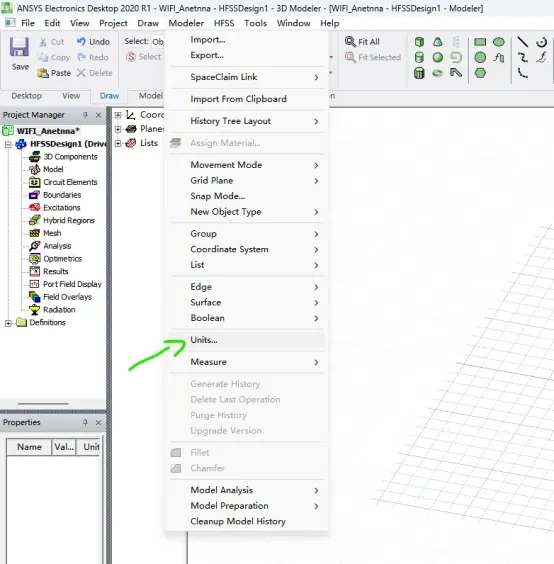Viewport: 554px width, 564px height.
Task: Select the Draw ellipse tool
Action: pyautogui.click(x=499, y=42)
